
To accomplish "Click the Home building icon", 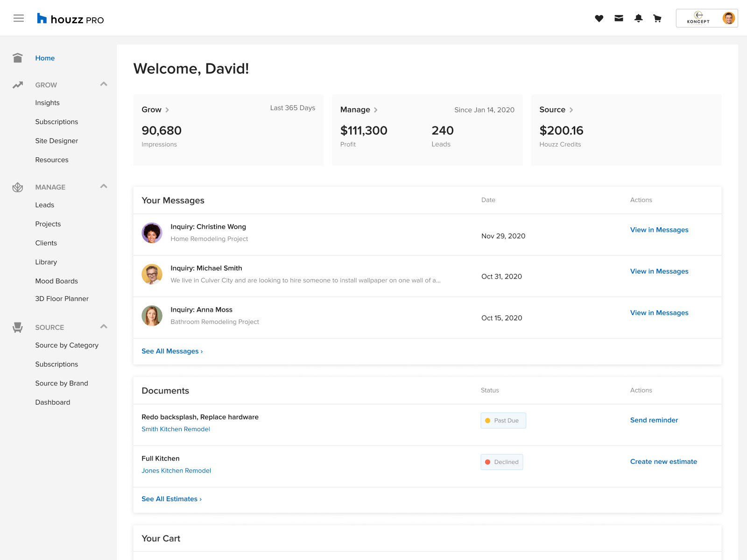I will click(18, 58).
